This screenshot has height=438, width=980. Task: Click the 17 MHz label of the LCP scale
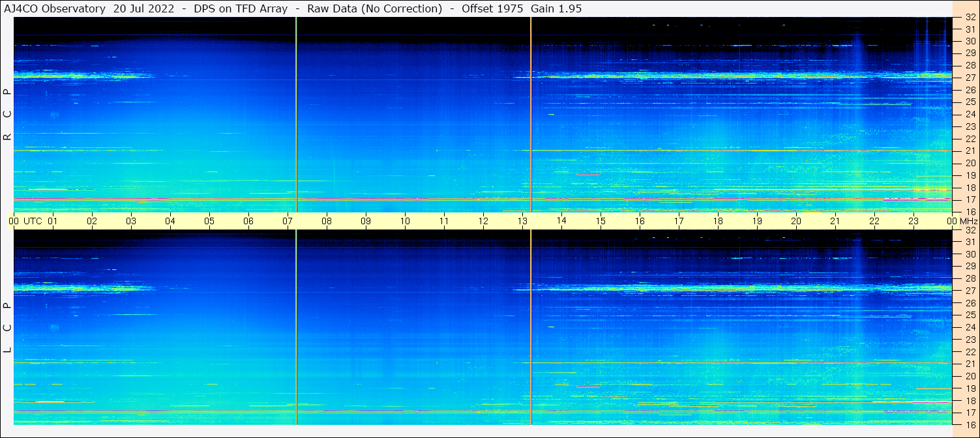[x=970, y=413]
